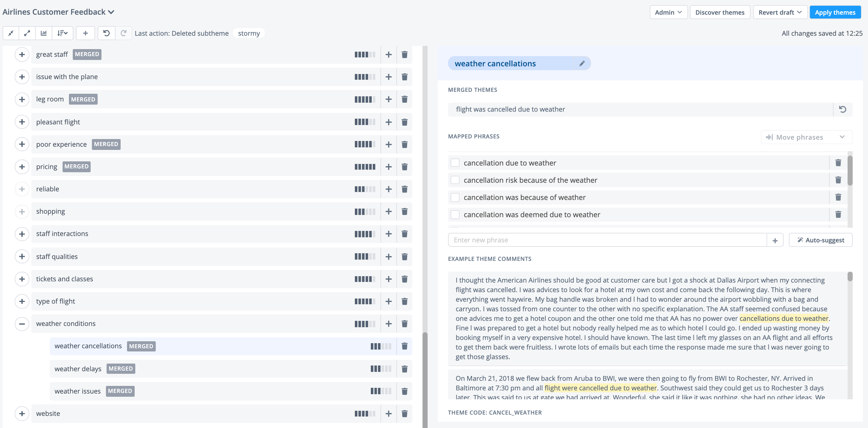Unmerge 'flight was cancelled due to weather'

coord(842,109)
